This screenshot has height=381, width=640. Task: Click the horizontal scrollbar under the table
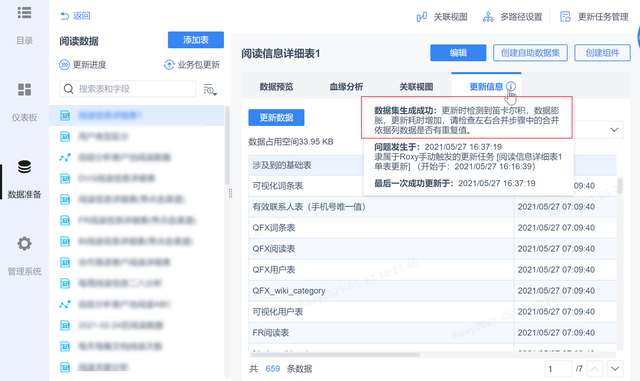(335, 354)
